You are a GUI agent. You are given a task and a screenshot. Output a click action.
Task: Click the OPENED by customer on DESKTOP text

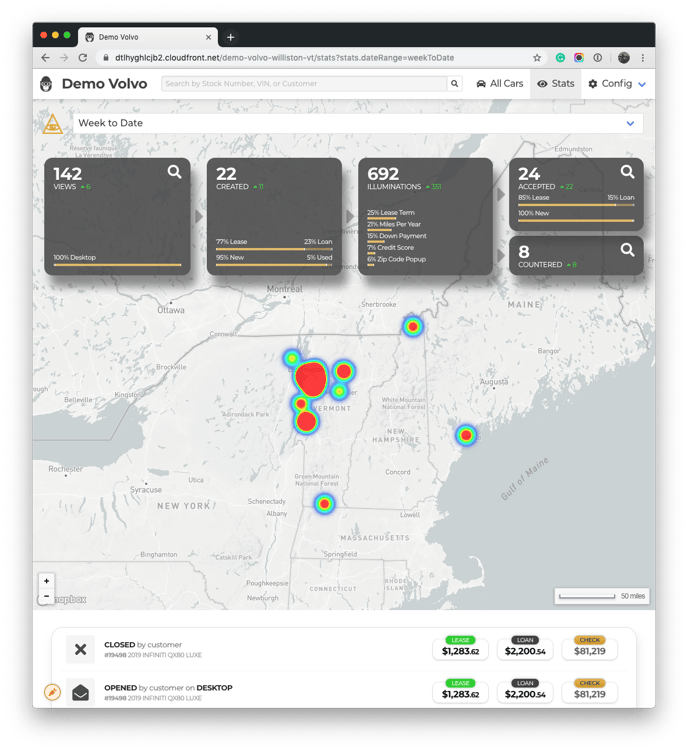(x=168, y=688)
